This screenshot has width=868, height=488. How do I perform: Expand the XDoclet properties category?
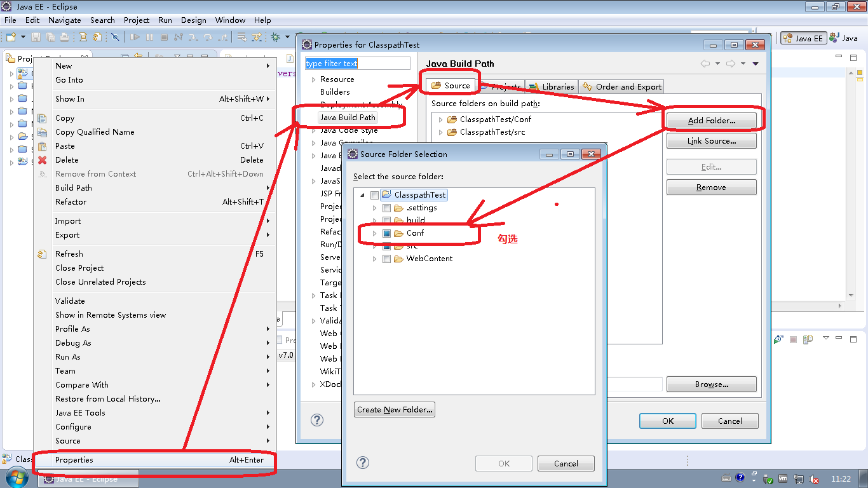[x=313, y=384]
